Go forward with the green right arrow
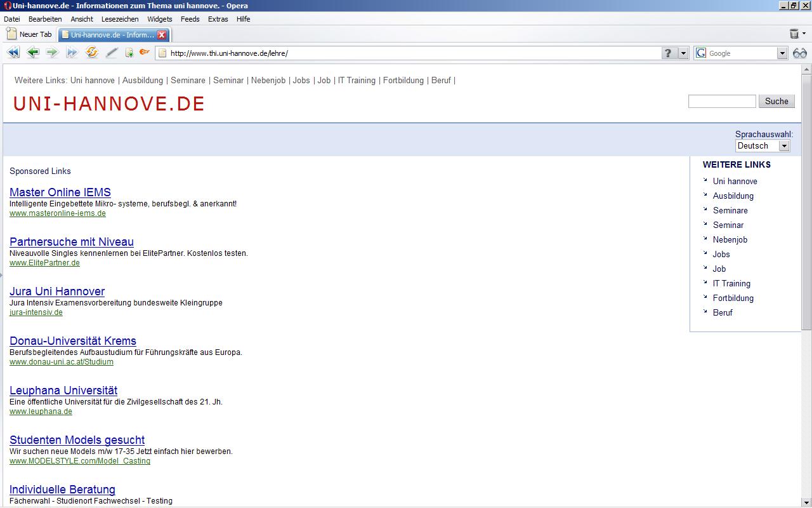The image size is (812, 508). coord(52,53)
